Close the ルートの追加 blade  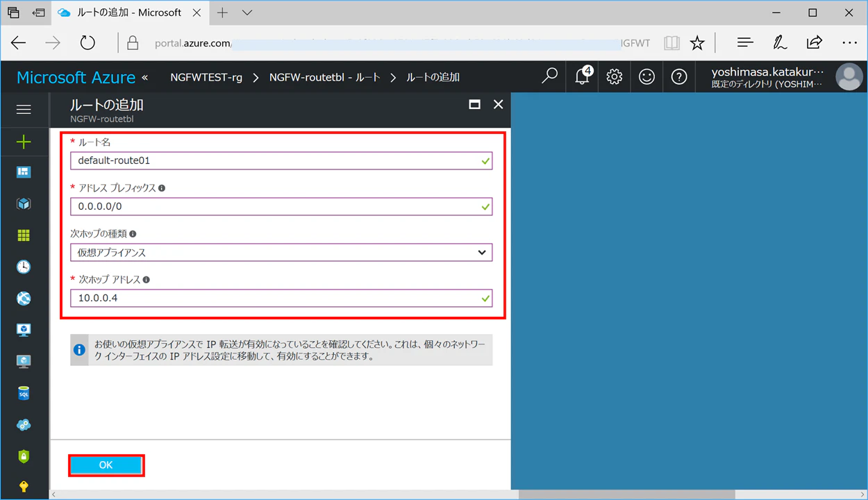tap(498, 104)
